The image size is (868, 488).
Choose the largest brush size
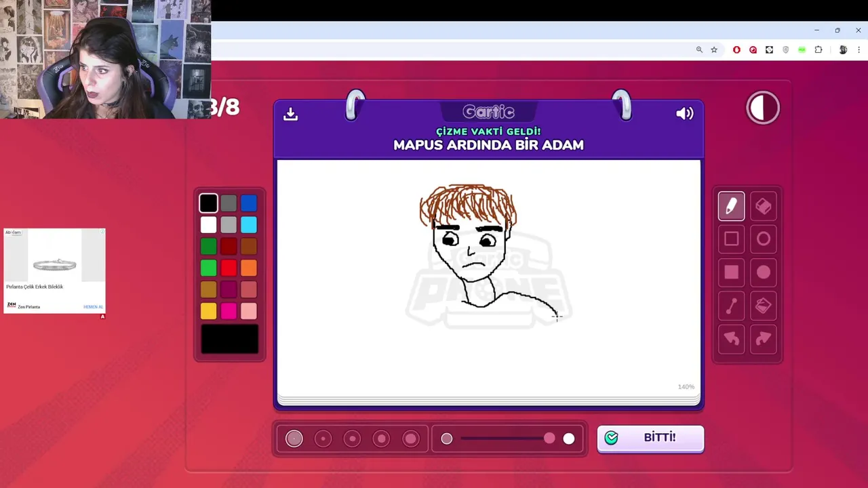tap(410, 439)
